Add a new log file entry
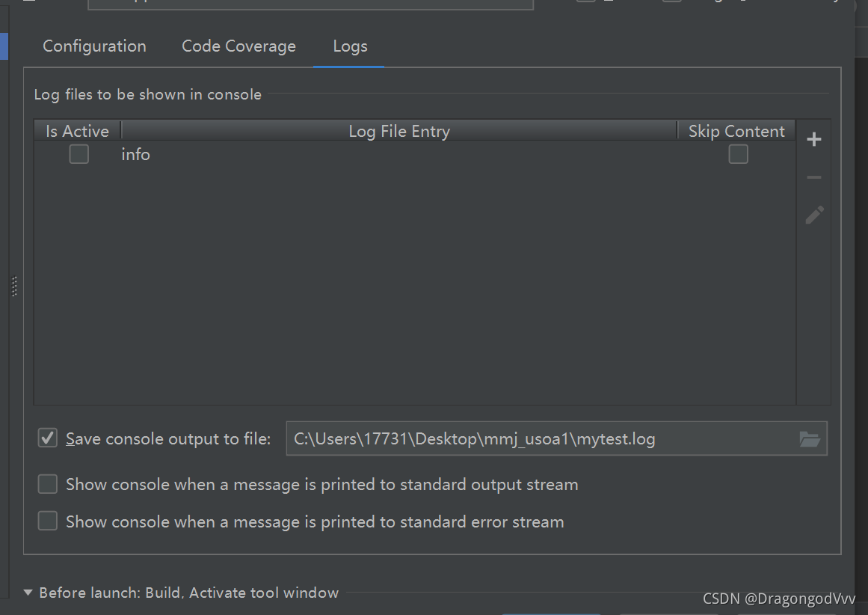Screen dimensions: 868x615 point(813,139)
